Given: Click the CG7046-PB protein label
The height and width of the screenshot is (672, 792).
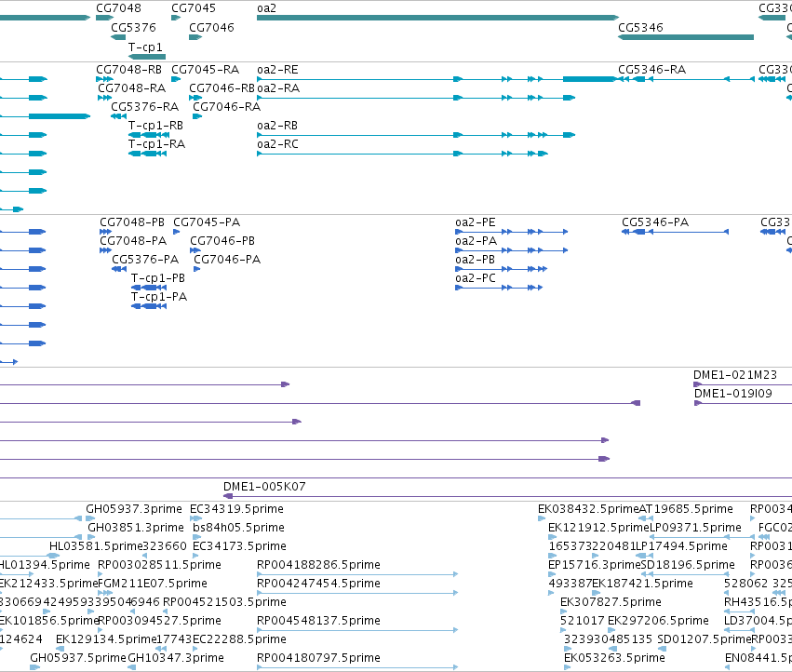Looking at the screenshot, I should coord(222,241).
